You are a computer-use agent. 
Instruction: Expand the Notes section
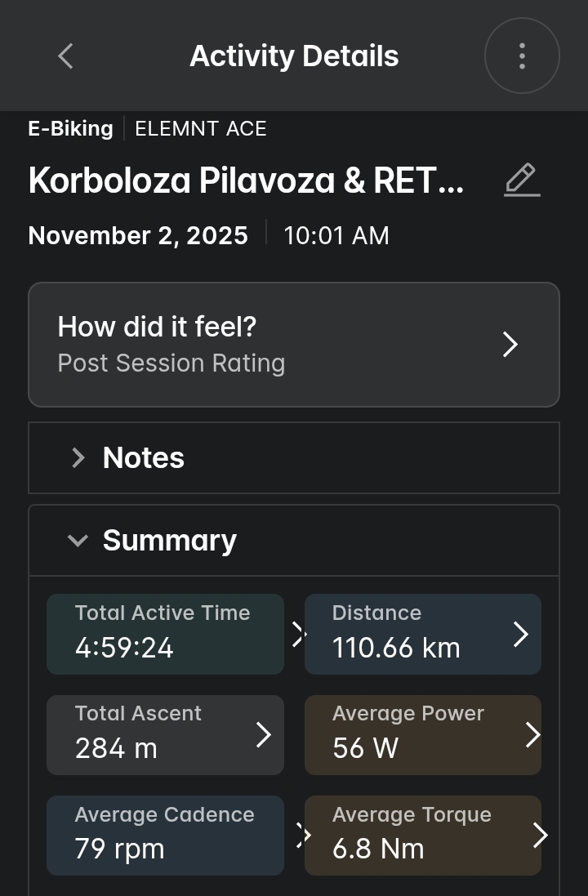[78, 458]
